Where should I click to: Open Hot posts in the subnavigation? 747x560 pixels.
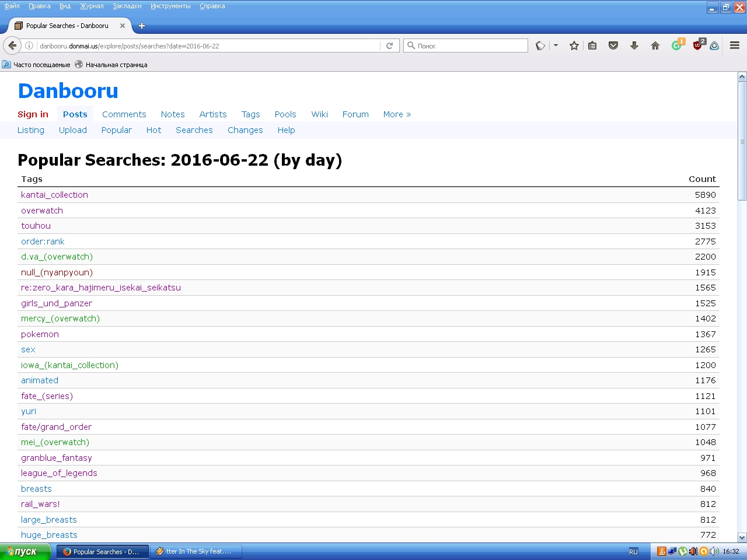[153, 130]
